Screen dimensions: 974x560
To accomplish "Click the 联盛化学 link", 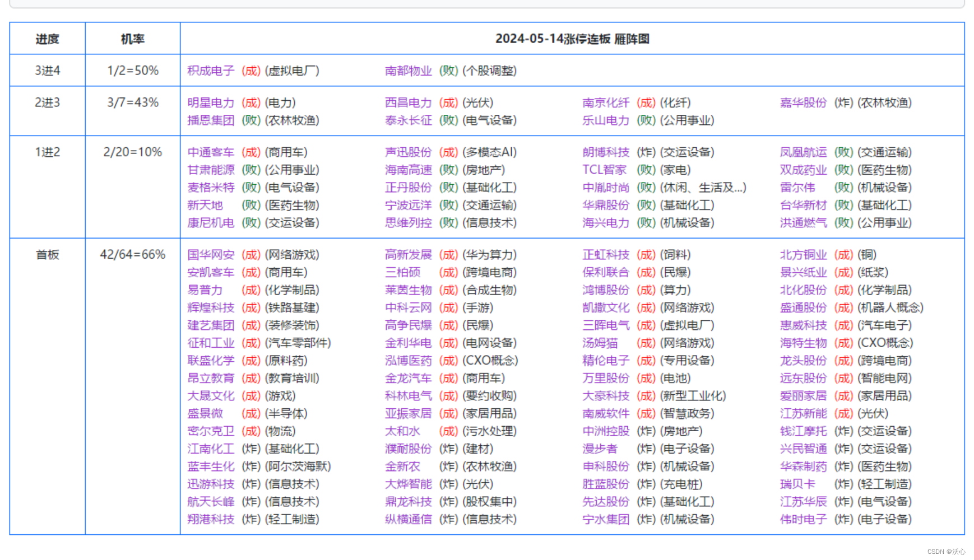I will pyautogui.click(x=211, y=361).
